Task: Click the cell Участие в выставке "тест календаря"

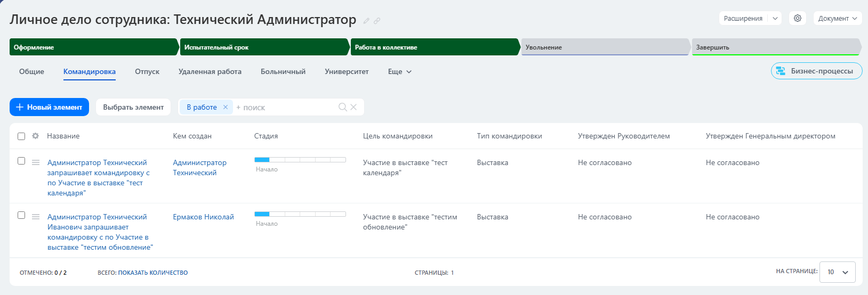Action: tap(405, 167)
